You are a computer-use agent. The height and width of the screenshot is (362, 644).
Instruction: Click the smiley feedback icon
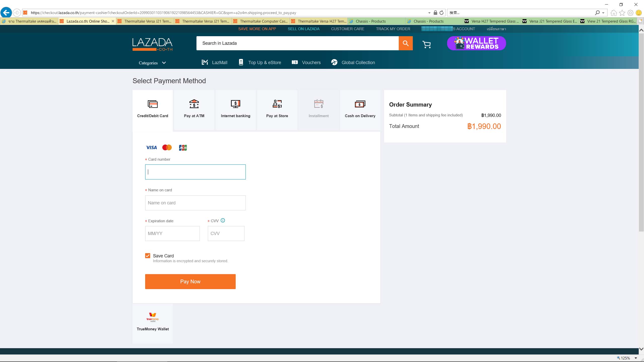[x=638, y=13]
